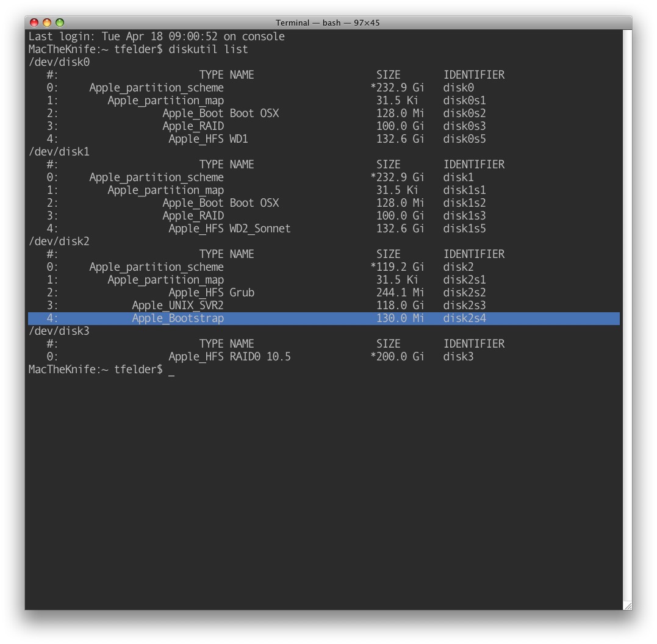Click identifier 'disk2s4'

pyautogui.click(x=465, y=318)
